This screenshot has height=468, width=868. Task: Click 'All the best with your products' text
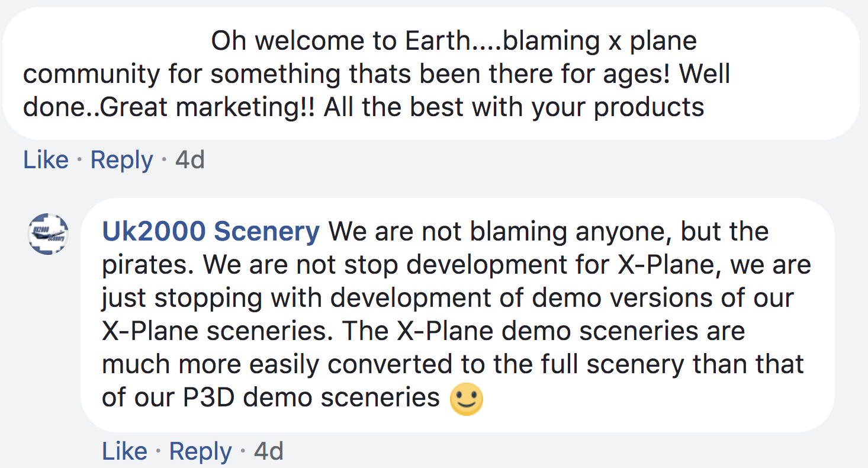[514, 108]
